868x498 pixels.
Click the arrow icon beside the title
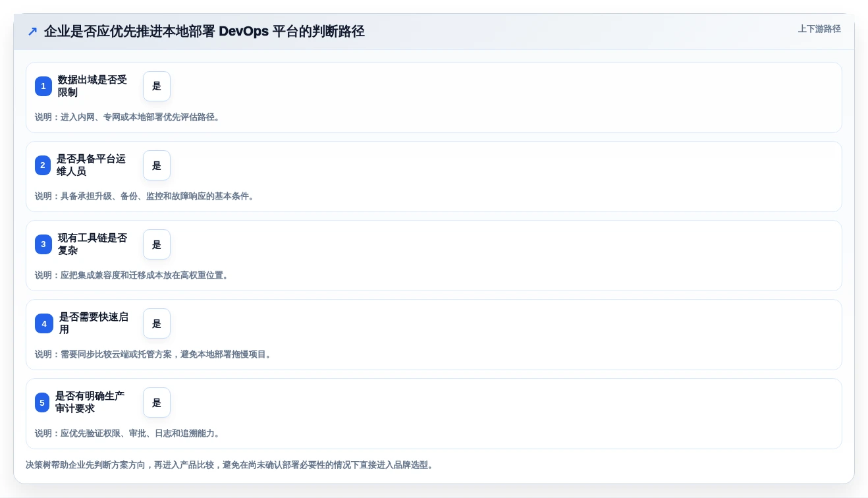click(32, 31)
